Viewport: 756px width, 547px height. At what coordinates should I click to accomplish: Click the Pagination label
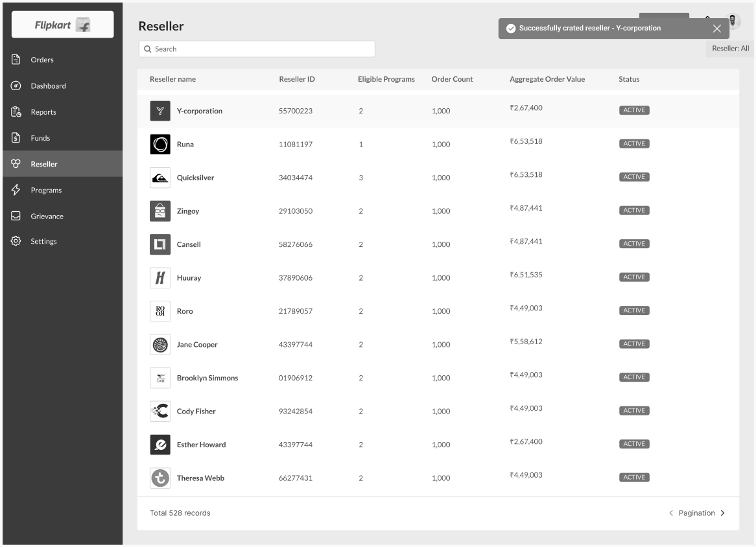click(697, 513)
